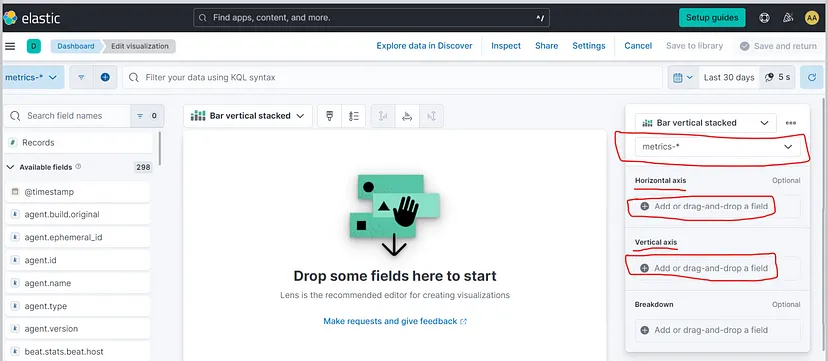The image size is (828, 361).
Task: Click the field list scrollbar
Action: pos(159,148)
